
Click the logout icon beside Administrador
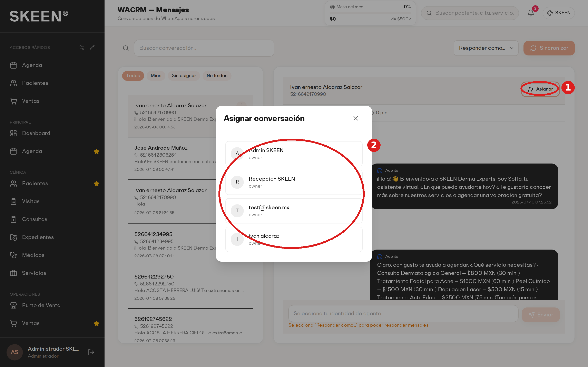[x=91, y=352]
